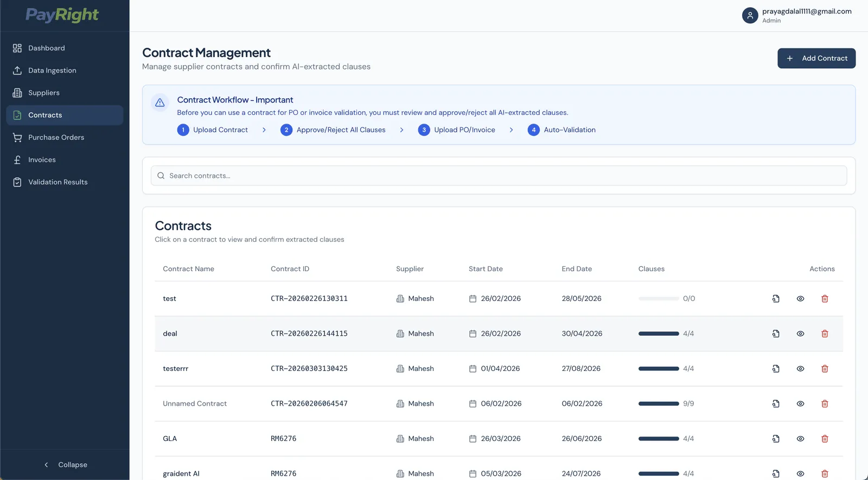The image size is (868, 480).
Task: Click document icon in the test row
Action: (x=776, y=299)
